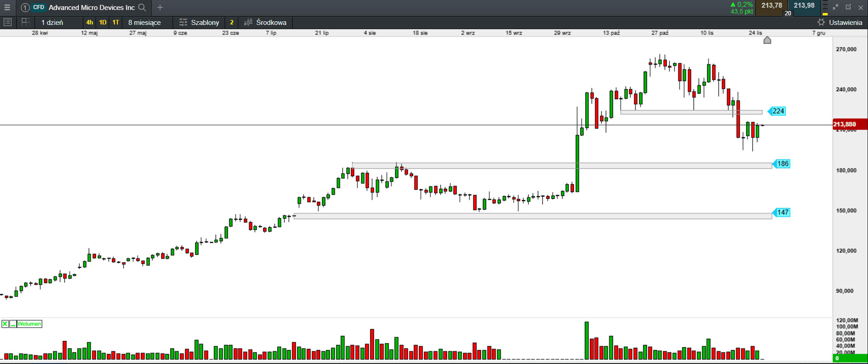Select the Advanced Micro Devices Inc tab
This screenshot has width=868, height=364.
(91, 8)
